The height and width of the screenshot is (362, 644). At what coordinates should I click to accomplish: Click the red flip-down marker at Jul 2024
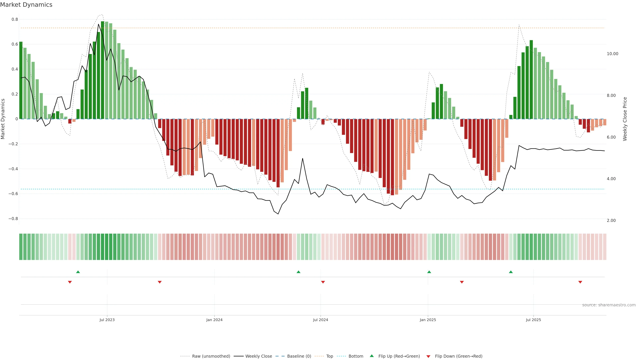323,282
